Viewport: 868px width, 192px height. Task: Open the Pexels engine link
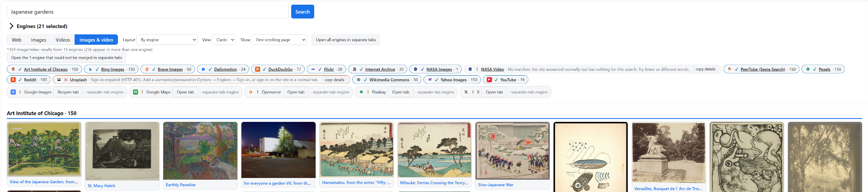824,69
